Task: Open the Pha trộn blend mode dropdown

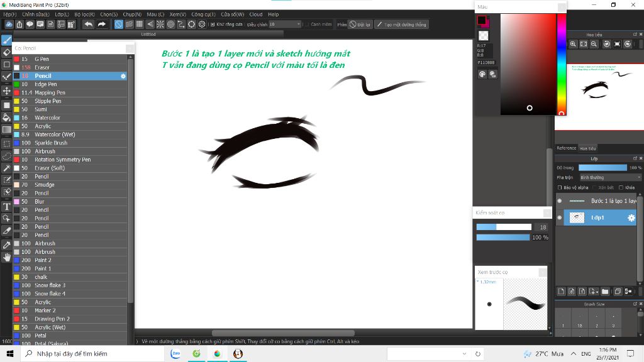Action: [610, 177]
